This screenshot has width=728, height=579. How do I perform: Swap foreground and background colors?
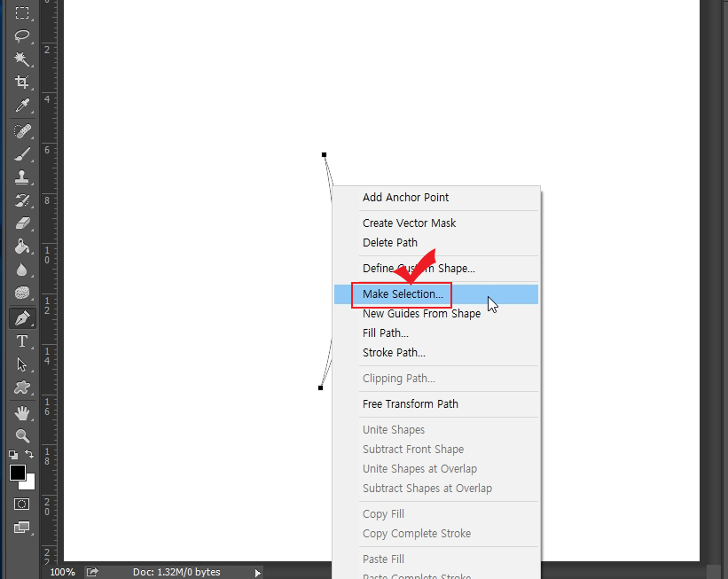29,454
